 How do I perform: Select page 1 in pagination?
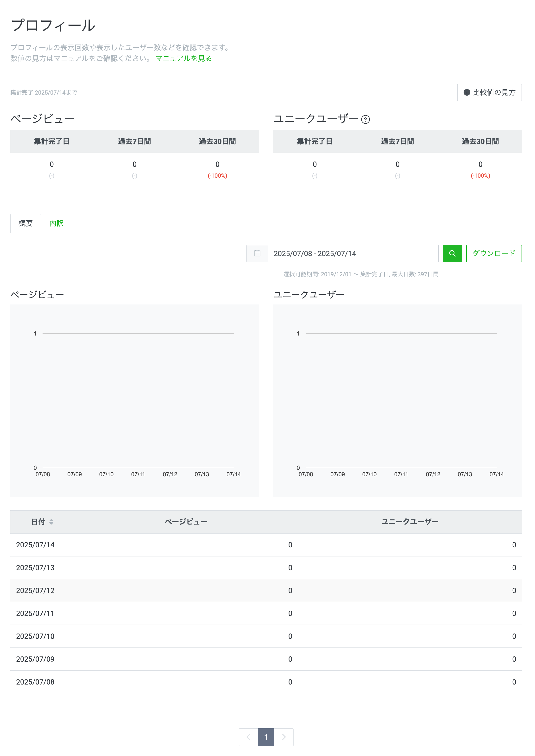coord(266,737)
